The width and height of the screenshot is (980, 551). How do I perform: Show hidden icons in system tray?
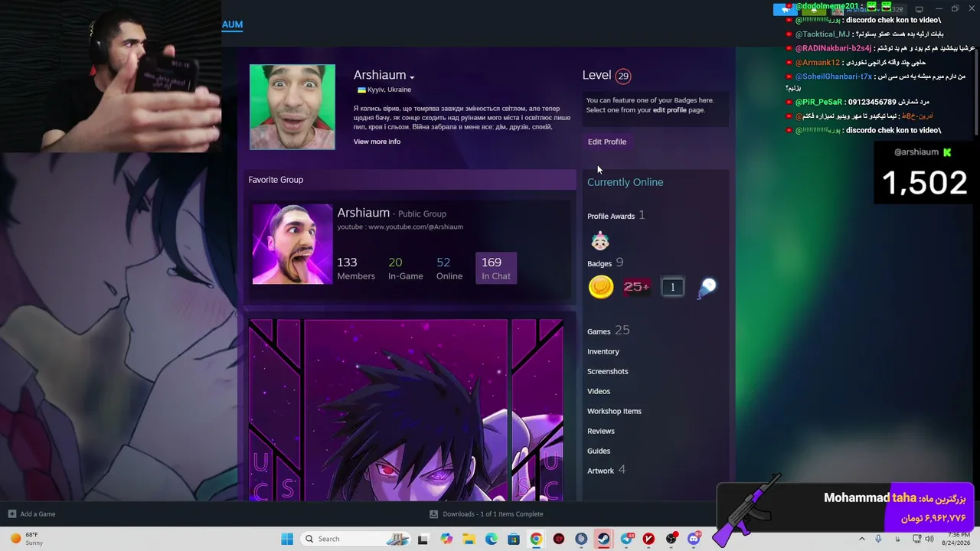click(861, 539)
